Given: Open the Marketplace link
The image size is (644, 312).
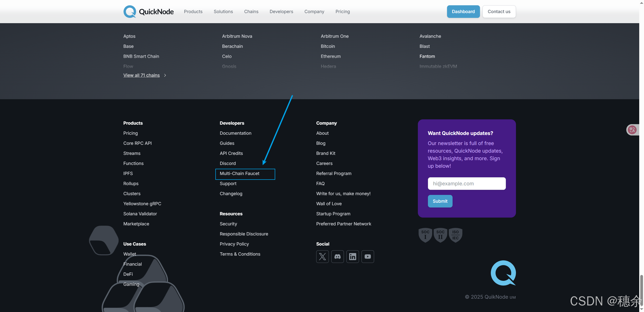Looking at the screenshot, I should (x=136, y=224).
